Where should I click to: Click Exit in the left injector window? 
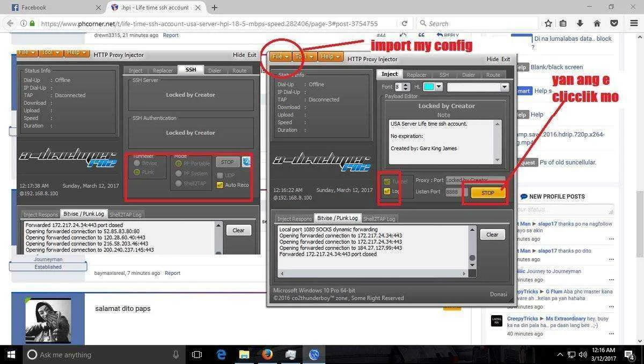[x=252, y=55]
